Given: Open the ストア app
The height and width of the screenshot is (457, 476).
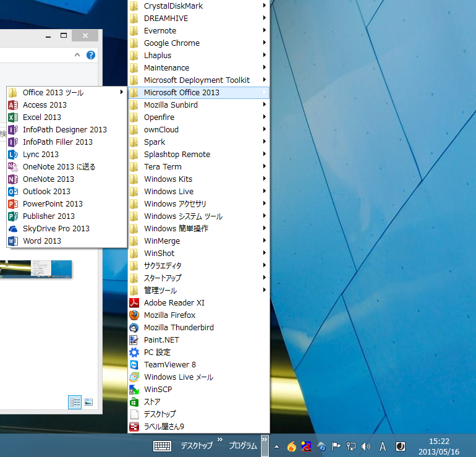Looking at the screenshot, I should (x=199, y=402).
